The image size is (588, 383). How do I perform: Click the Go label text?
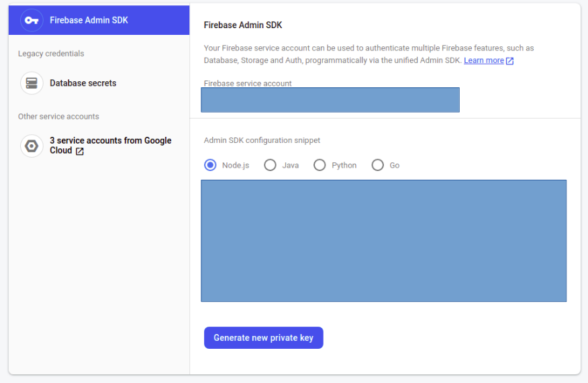tap(395, 165)
